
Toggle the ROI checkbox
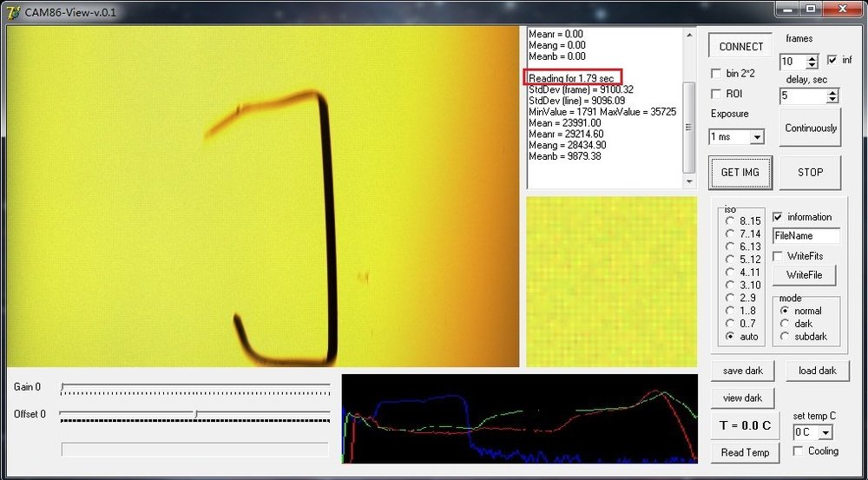[716, 94]
